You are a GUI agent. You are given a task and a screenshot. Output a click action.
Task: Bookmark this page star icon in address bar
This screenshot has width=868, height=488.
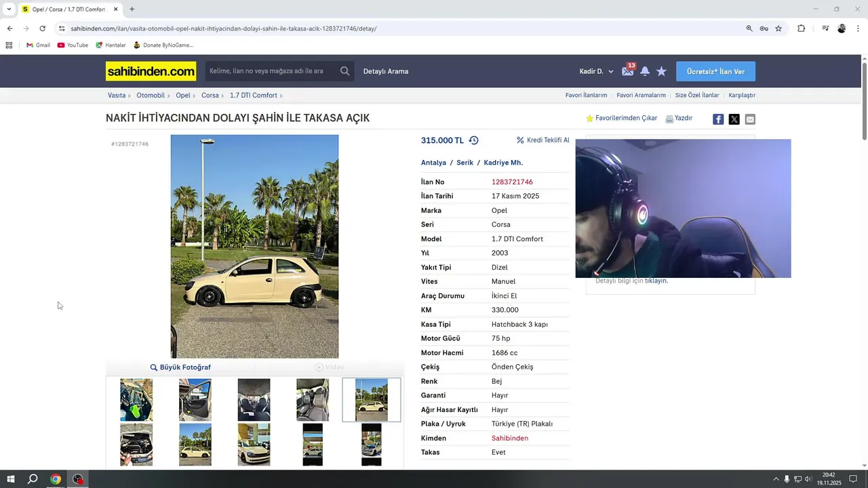pyautogui.click(x=778, y=28)
